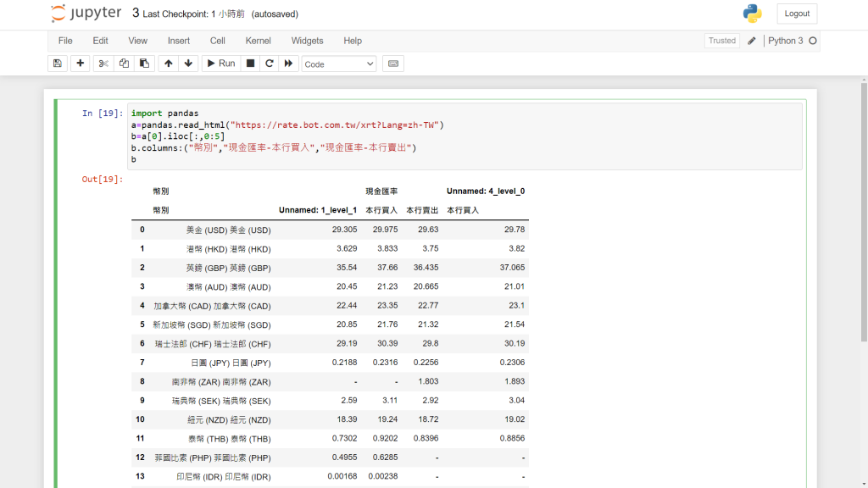Image resolution: width=868 pixels, height=488 pixels.
Task: Click the value 29.305 in the table
Action: pos(344,230)
